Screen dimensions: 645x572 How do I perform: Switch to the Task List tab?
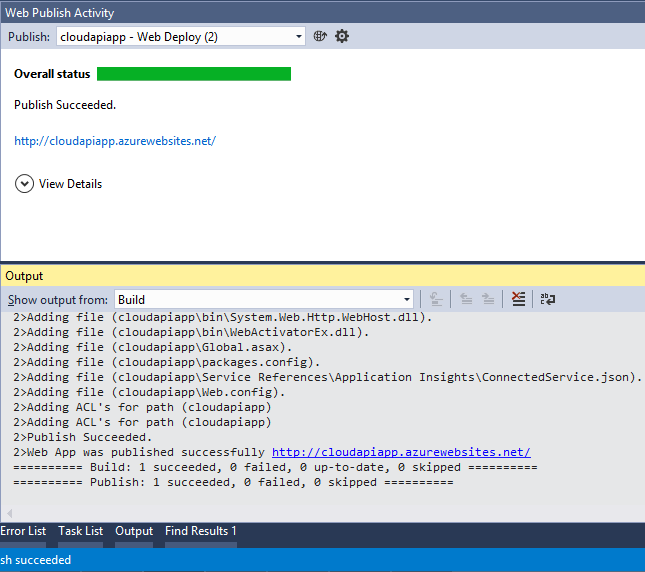[x=81, y=531]
